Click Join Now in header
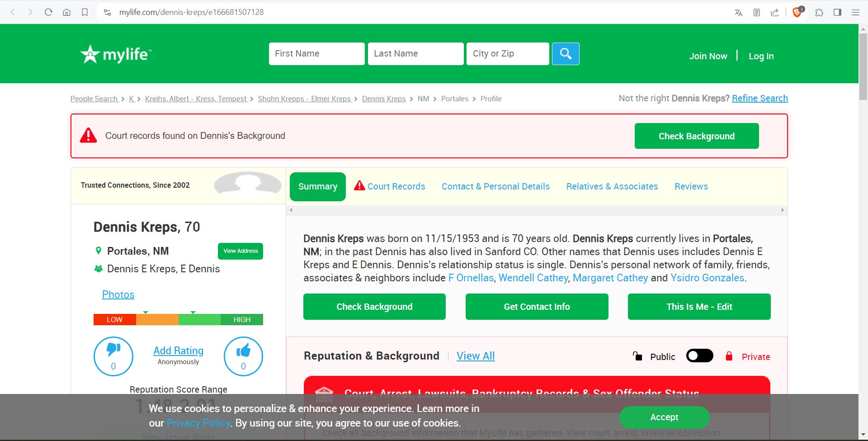The width and height of the screenshot is (868, 441). click(708, 56)
